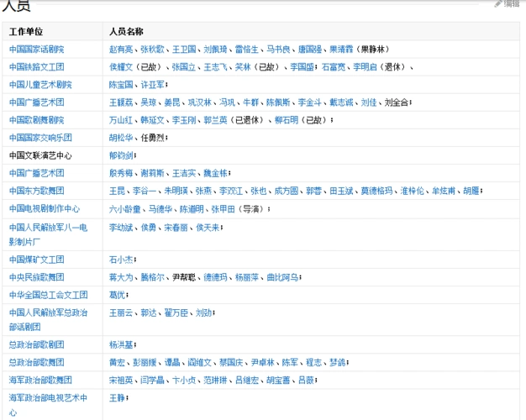Click the 六小龄童 link
The image size is (526, 420).
click(125, 209)
